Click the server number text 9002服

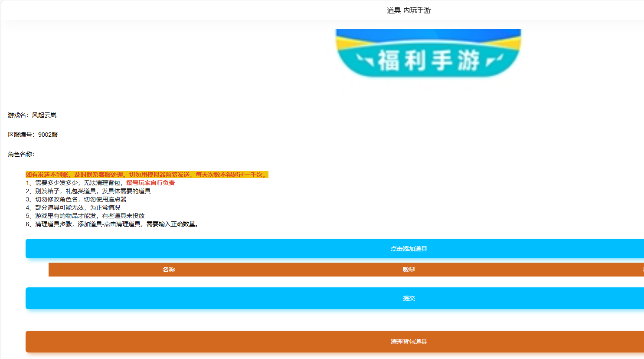point(48,135)
